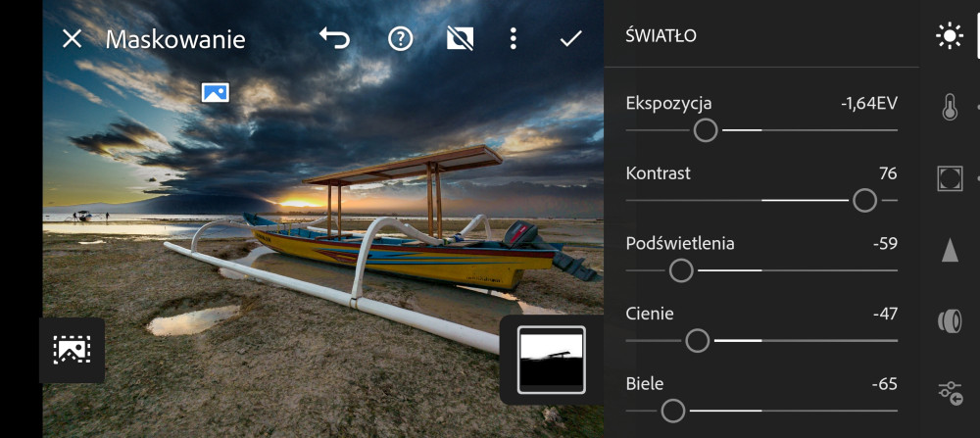Screen dimensions: 980x438
Task: Toggle the mask overlay visibility icon
Action: [460, 39]
